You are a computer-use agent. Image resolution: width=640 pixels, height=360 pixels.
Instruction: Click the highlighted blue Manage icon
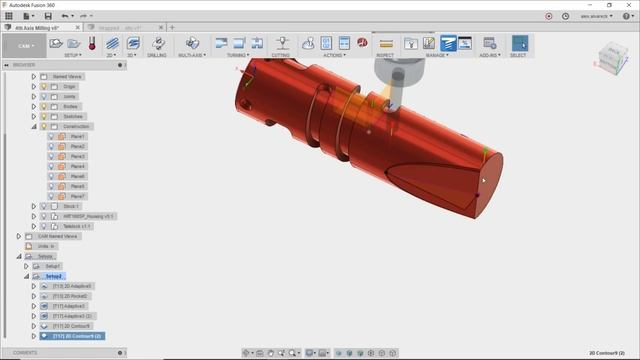(x=448, y=43)
